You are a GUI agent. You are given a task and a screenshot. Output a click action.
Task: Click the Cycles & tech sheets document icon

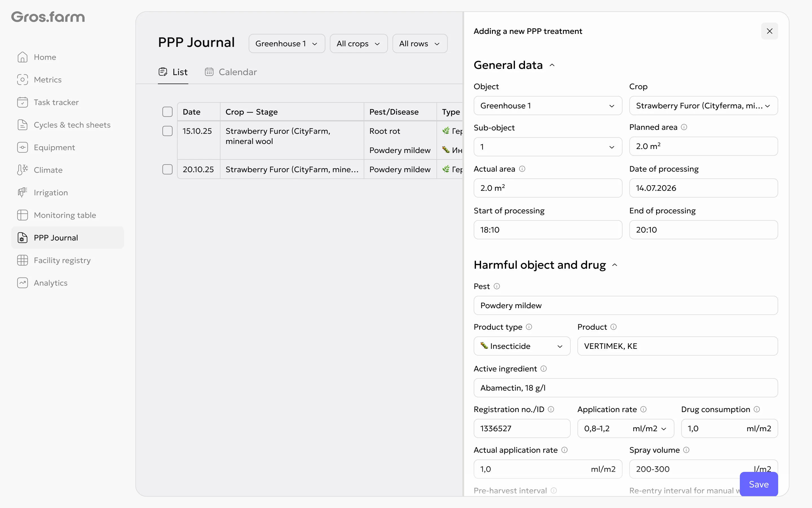23,125
